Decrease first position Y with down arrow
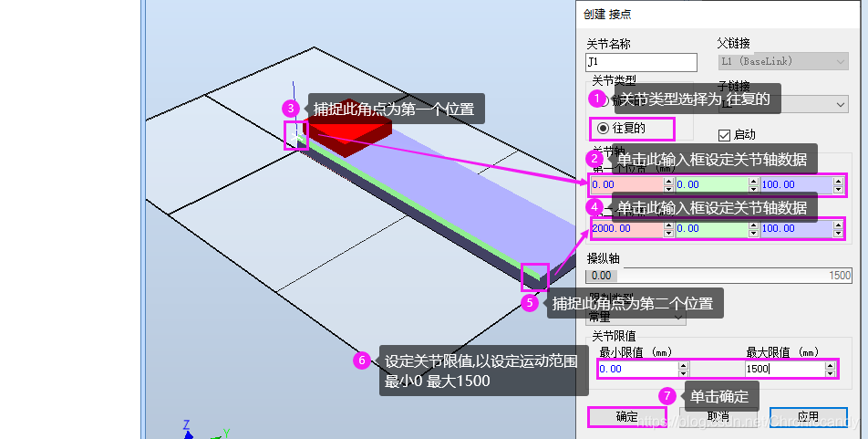This screenshot has height=439, width=868. 753,189
